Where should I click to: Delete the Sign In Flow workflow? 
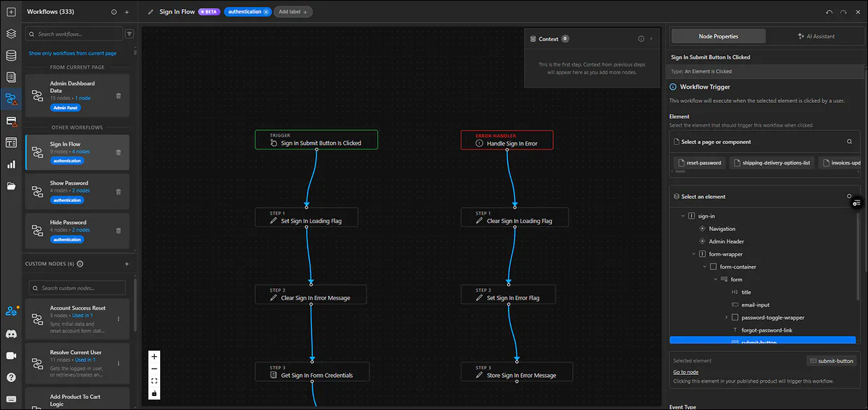point(118,152)
